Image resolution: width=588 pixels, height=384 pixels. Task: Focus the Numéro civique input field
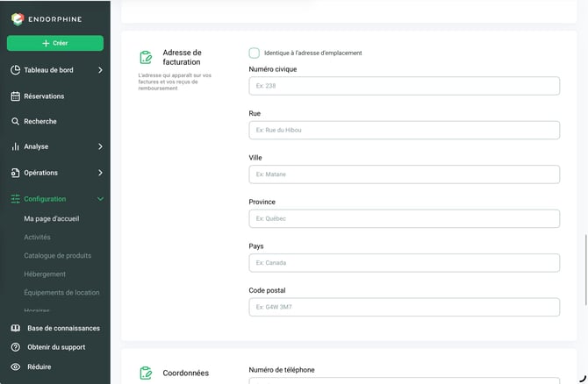[x=405, y=86]
